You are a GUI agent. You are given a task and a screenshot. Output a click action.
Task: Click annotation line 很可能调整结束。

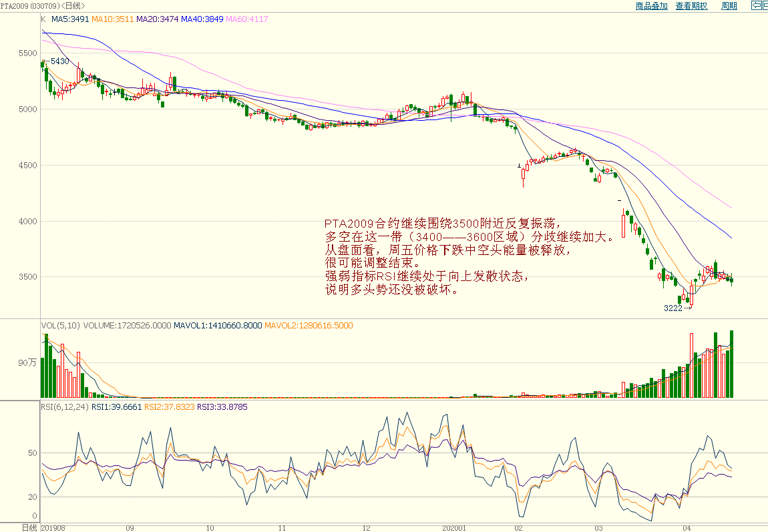coord(373,263)
